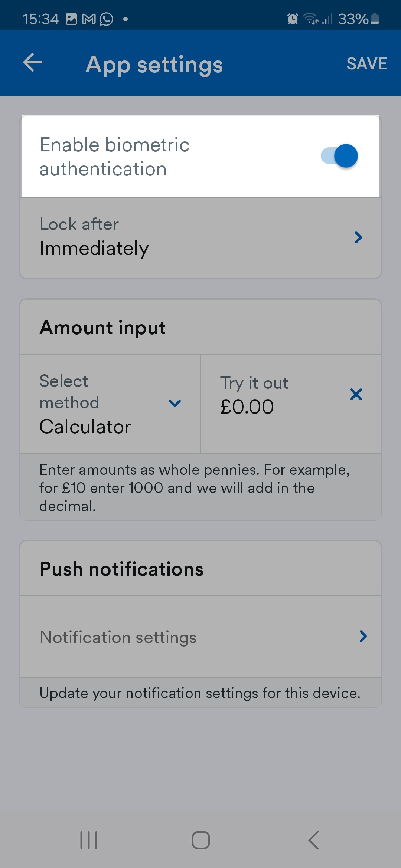Screen dimensions: 401x868
Task: Tap the Enable biometric authentication label
Action: [x=114, y=157]
